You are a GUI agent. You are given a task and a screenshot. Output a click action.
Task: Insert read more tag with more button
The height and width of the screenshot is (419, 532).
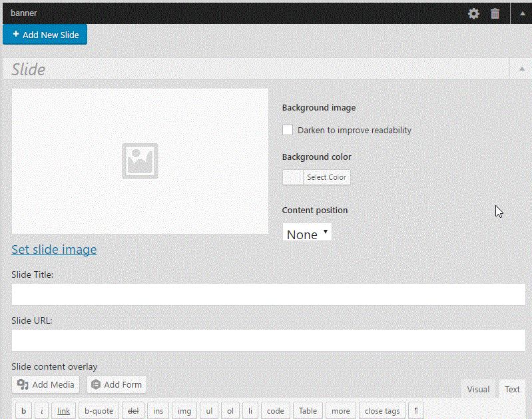(x=341, y=411)
